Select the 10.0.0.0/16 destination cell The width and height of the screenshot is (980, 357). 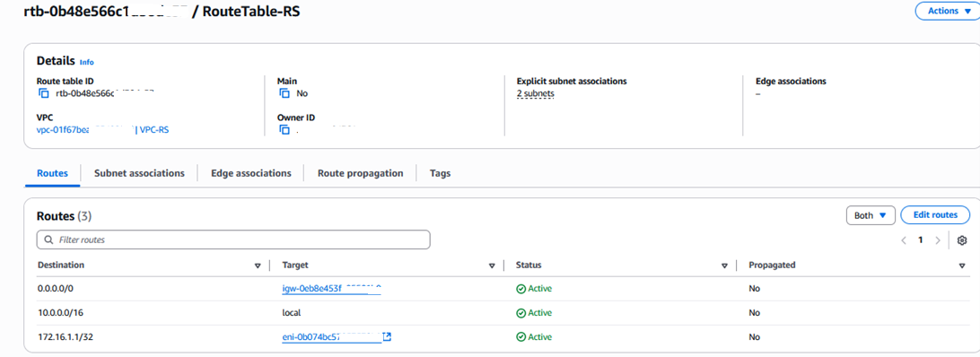[61, 313]
